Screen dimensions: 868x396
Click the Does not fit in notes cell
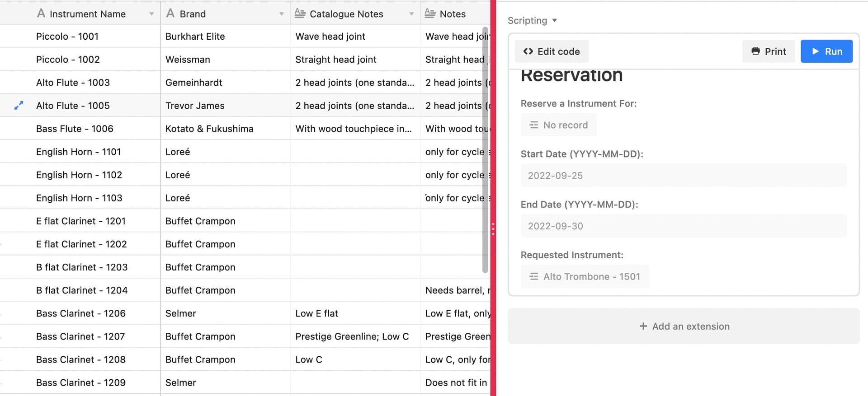coord(456,382)
